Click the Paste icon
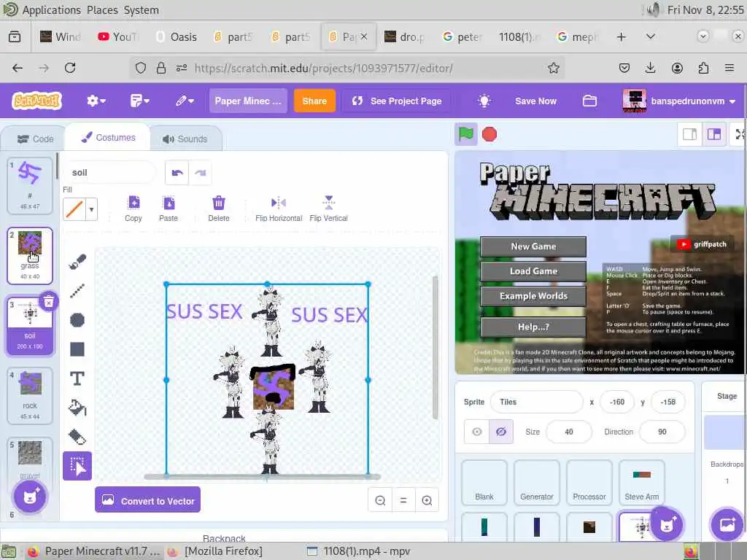Viewport: 747px width, 560px height. (x=169, y=209)
